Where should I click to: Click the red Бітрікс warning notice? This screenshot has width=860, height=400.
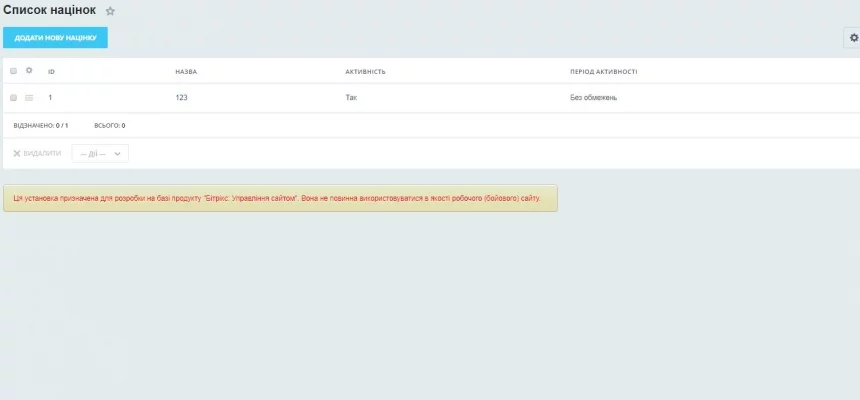coord(280,198)
